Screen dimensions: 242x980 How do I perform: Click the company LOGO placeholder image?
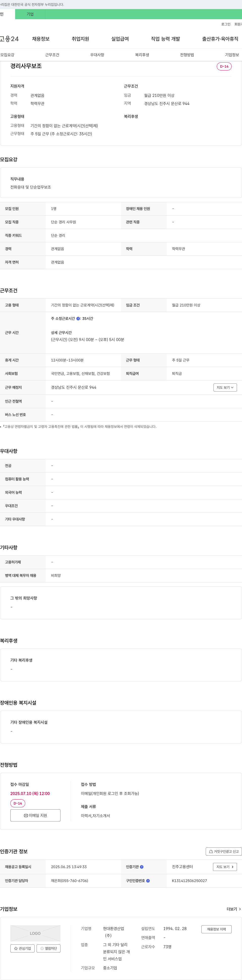tap(35, 933)
